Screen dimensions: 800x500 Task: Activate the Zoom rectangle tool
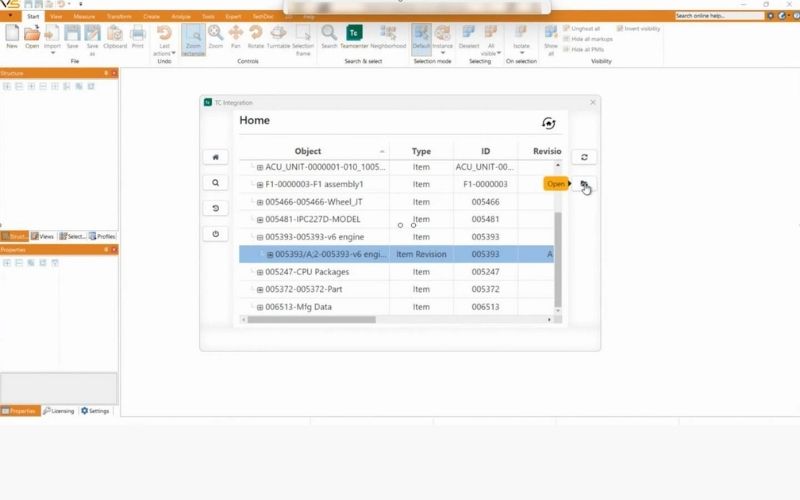pyautogui.click(x=193, y=39)
